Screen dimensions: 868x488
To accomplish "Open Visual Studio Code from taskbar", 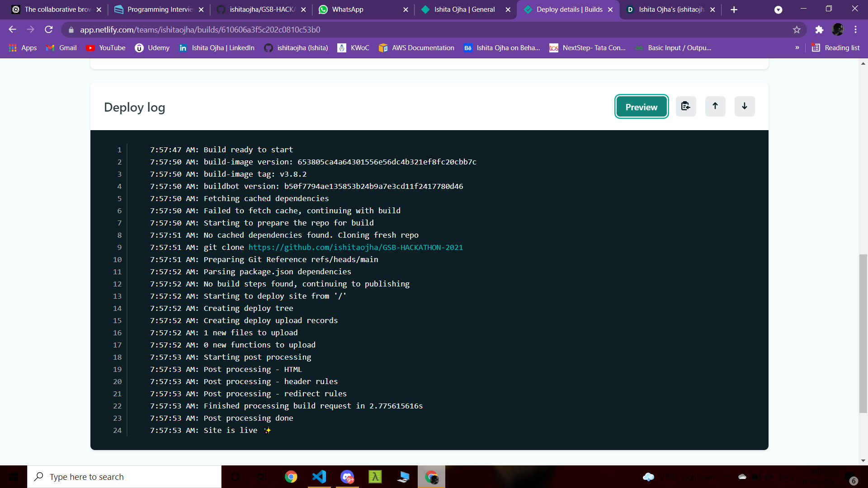I will point(319,477).
